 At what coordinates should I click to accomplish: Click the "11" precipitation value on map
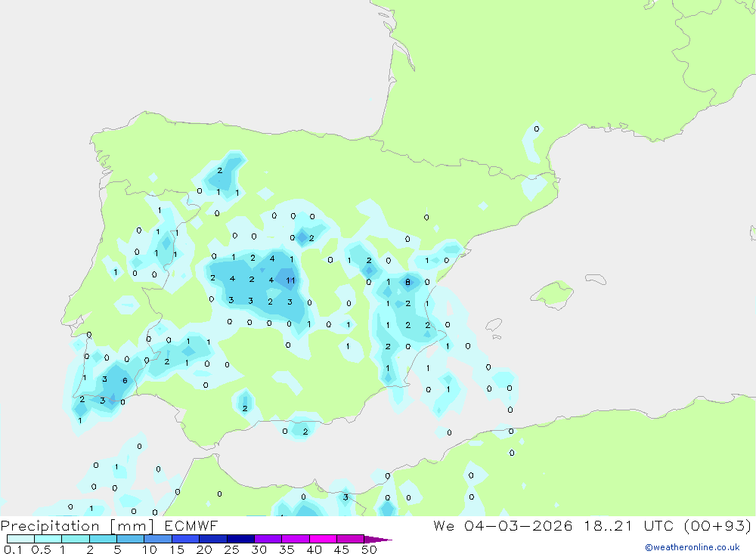(x=290, y=280)
